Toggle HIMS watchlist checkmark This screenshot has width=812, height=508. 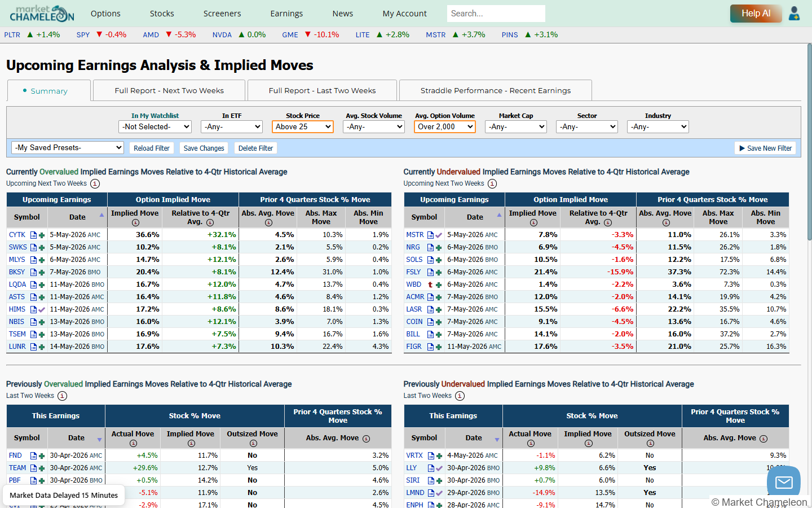42,309
